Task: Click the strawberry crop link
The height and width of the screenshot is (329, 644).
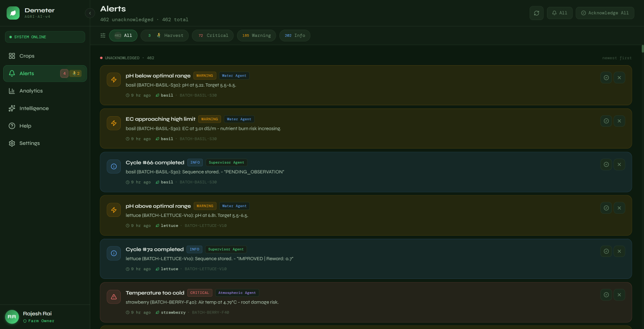Action: pyautogui.click(x=170, y=313)
